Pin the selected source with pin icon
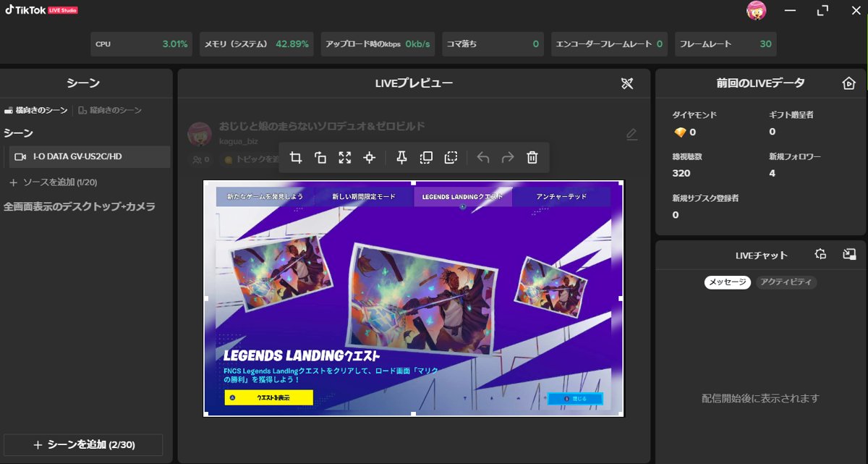 coord(402,158)
